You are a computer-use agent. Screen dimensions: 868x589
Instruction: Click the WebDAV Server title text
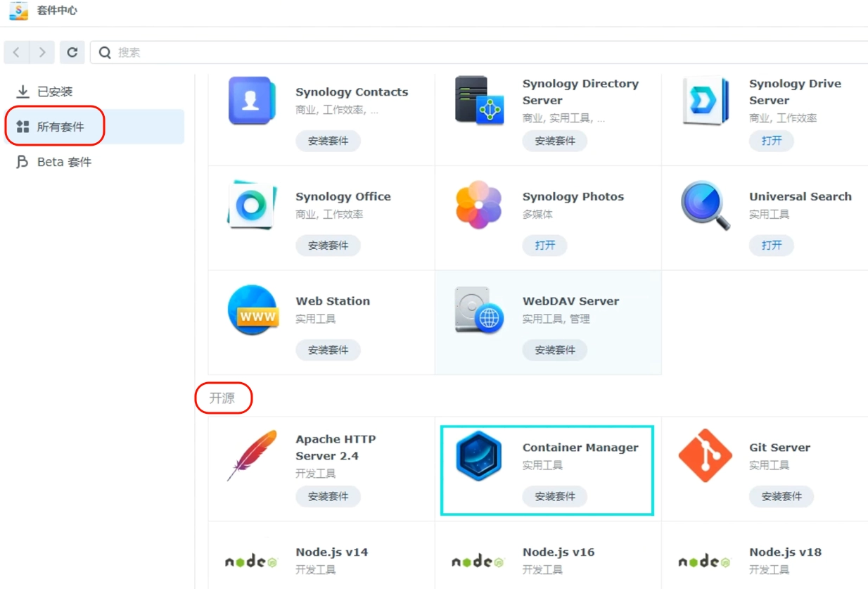571,301
